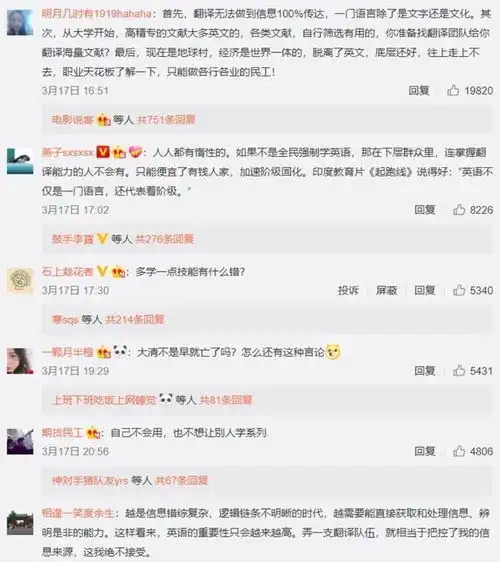
Task: Click the heart badge beside 燕子sxsxsx
Action: point(135,152)
